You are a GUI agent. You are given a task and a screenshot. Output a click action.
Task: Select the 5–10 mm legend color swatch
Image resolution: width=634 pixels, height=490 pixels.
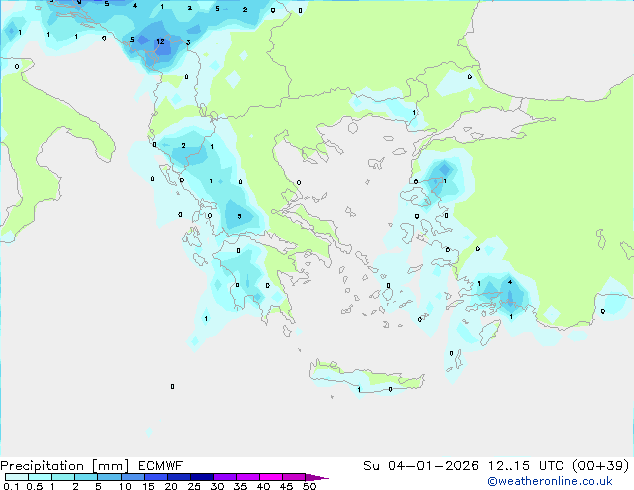(109, 477)
